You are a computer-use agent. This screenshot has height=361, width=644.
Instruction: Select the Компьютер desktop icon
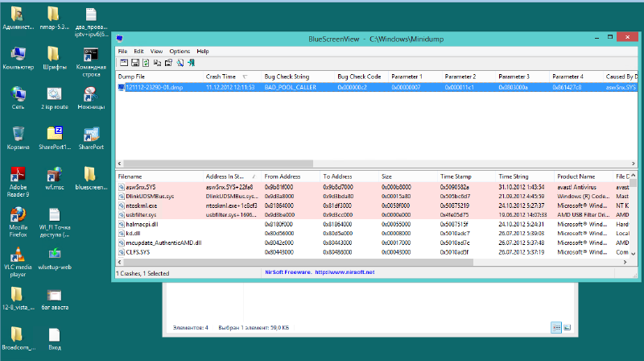click(18, 58)
